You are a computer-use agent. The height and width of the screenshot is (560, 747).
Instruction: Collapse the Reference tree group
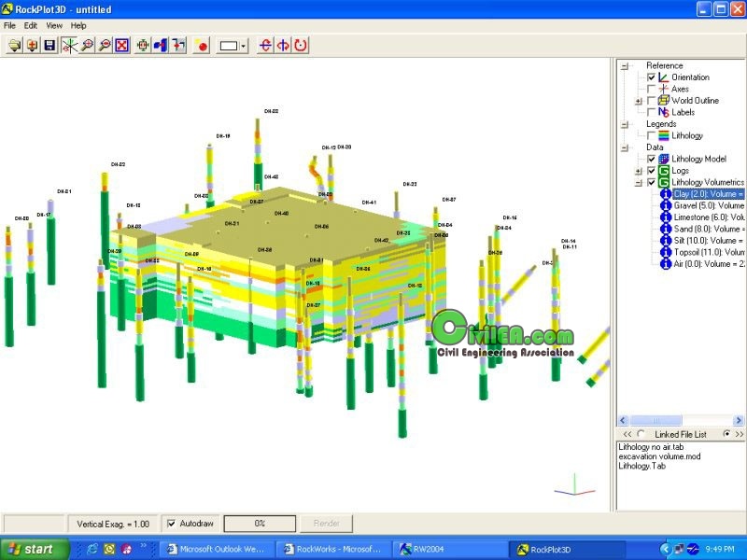pos(625,66)
